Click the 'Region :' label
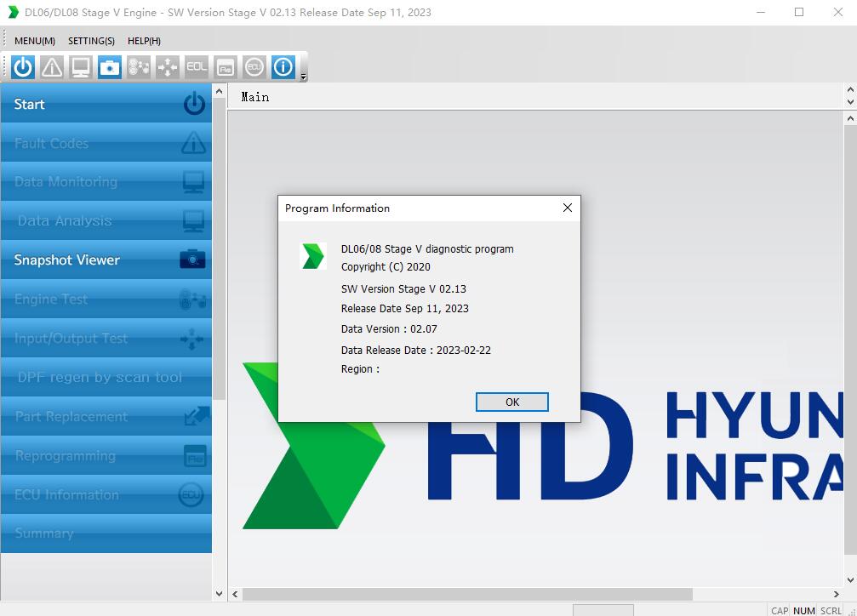Image resolution: width=857 pixels, height=616 pixels. (360, 369)
